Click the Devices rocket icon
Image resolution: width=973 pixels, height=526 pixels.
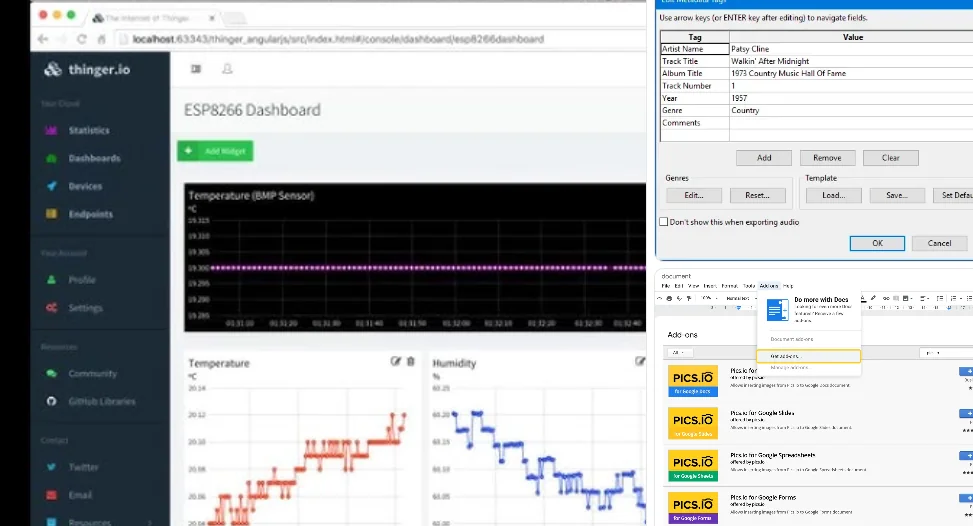tap(51, 186)
